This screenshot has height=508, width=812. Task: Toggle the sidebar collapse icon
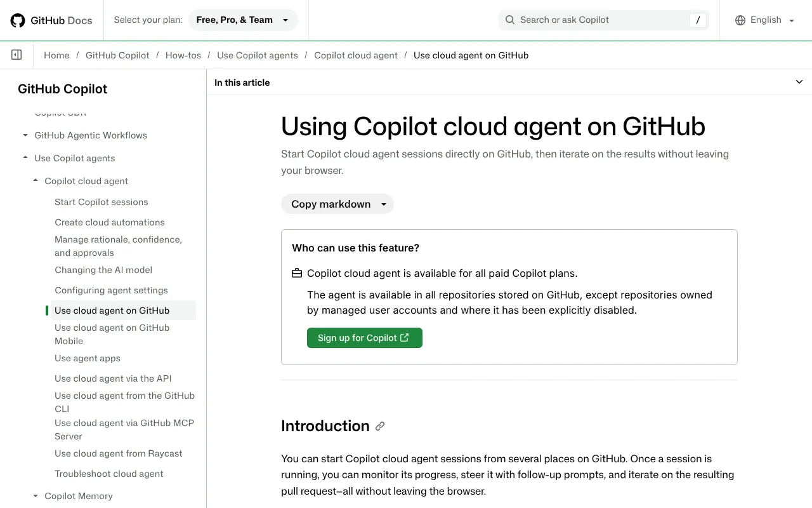[x=17, y=55]
